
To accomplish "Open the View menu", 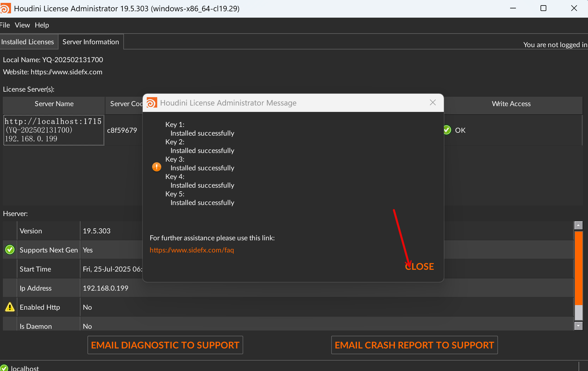I will 22,25.
